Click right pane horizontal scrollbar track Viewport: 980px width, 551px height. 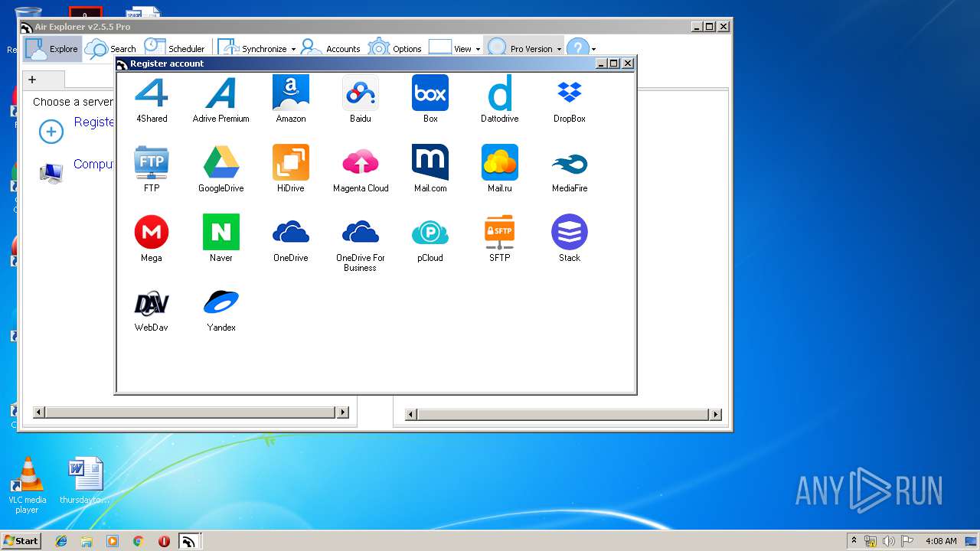coord(563,415)
